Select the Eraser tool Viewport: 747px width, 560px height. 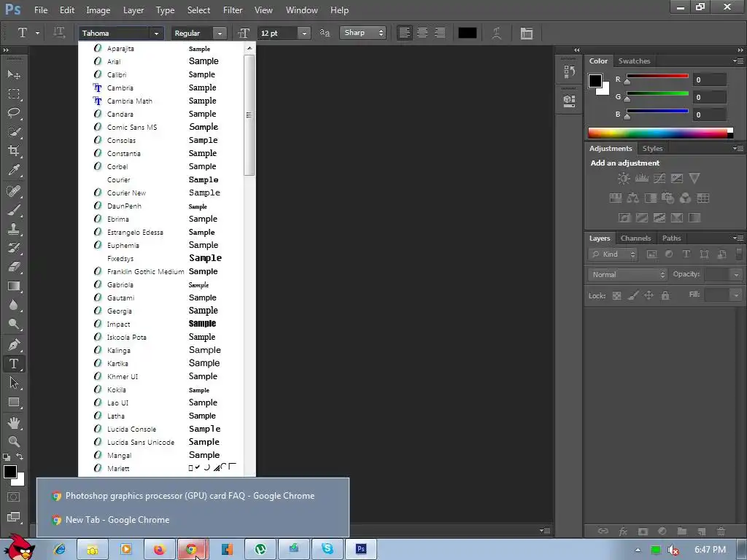[14, 267]
